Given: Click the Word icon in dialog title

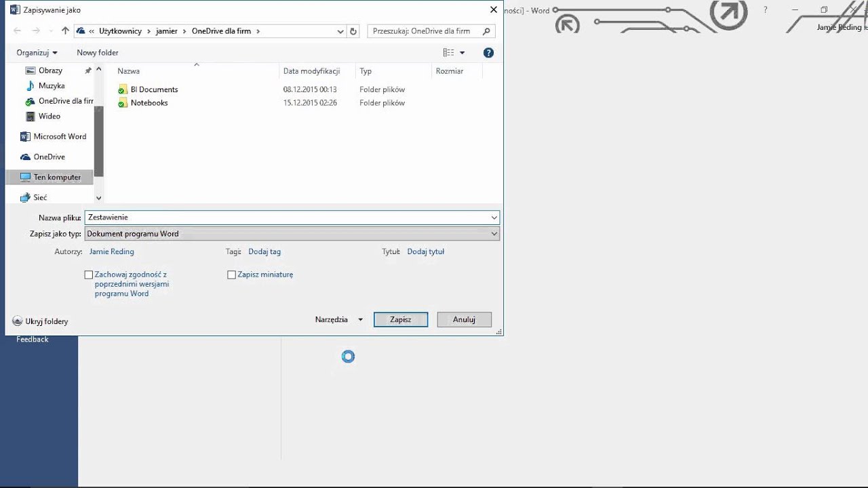Looking at the screenshot, I should click(x=15, y=10).
